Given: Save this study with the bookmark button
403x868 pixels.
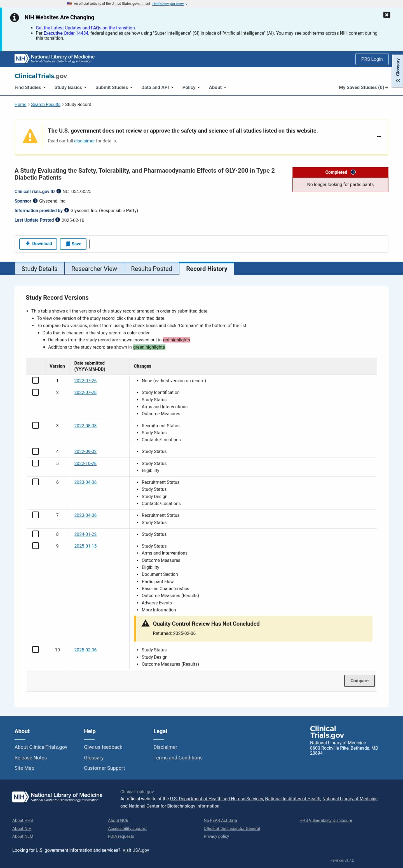Looking at the screenshot, I should tap(73, 244).
